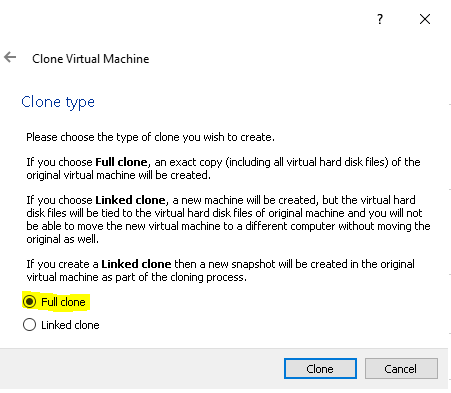Viewport: 451px width, 393px height.
Task: Open help with the question mark icon
Action: [380, 19]
